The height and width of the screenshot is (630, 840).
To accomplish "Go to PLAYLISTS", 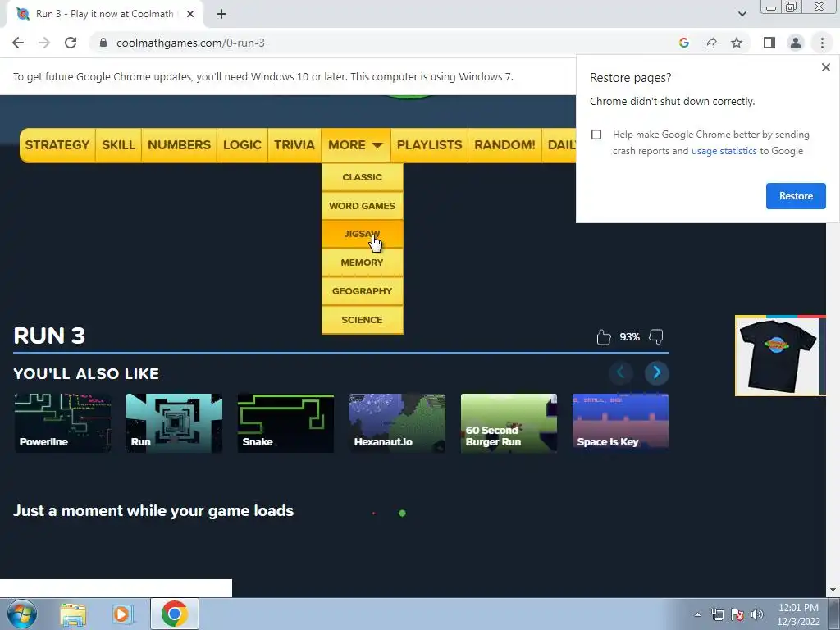I will (429, 145).
